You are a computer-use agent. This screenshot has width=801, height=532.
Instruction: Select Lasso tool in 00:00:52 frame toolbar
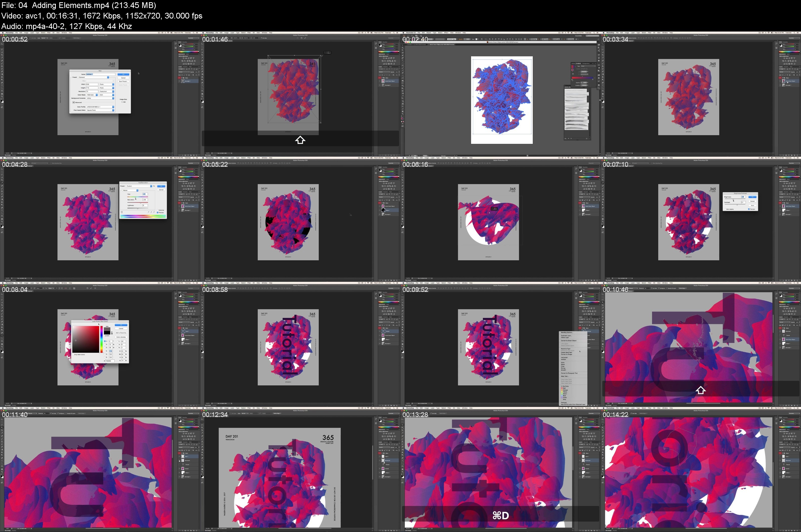[2, 50]
